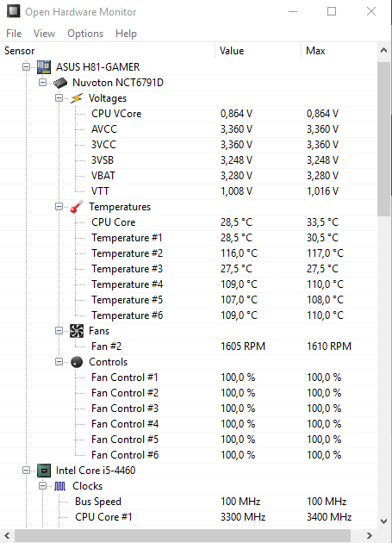This screenshot has height=543, width=392.
Task: Select the AVCC voltage row
Action: tap(189, 129)
